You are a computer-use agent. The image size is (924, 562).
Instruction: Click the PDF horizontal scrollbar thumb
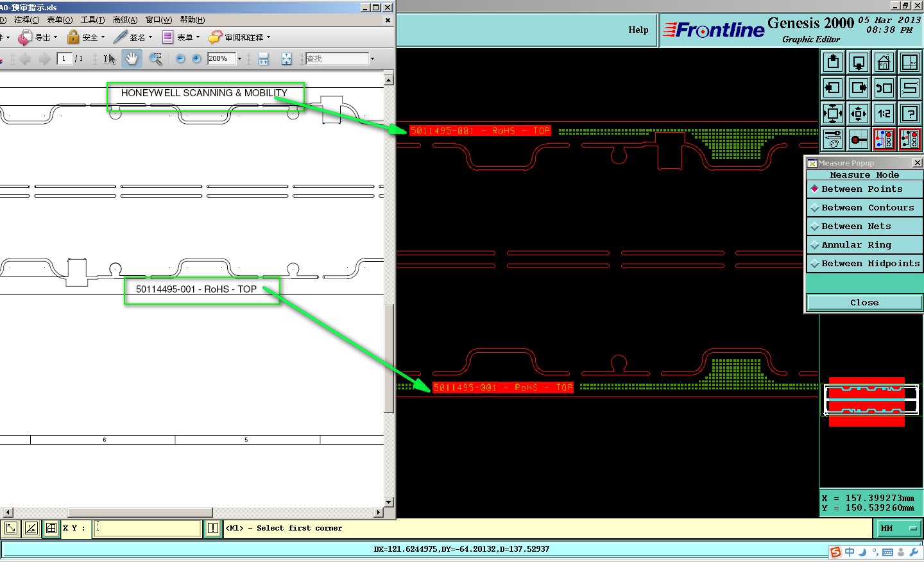pyautogui.click(x=140, y=513)
